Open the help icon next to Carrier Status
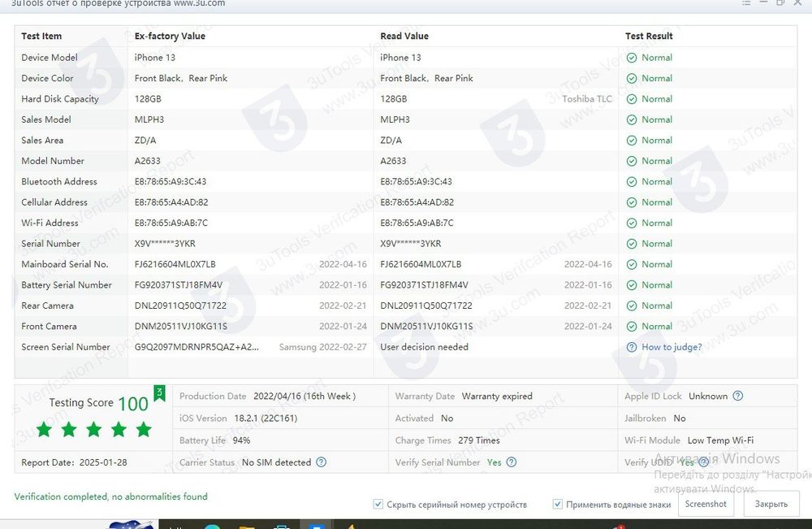The image size is (812, 529). (321, 462)
